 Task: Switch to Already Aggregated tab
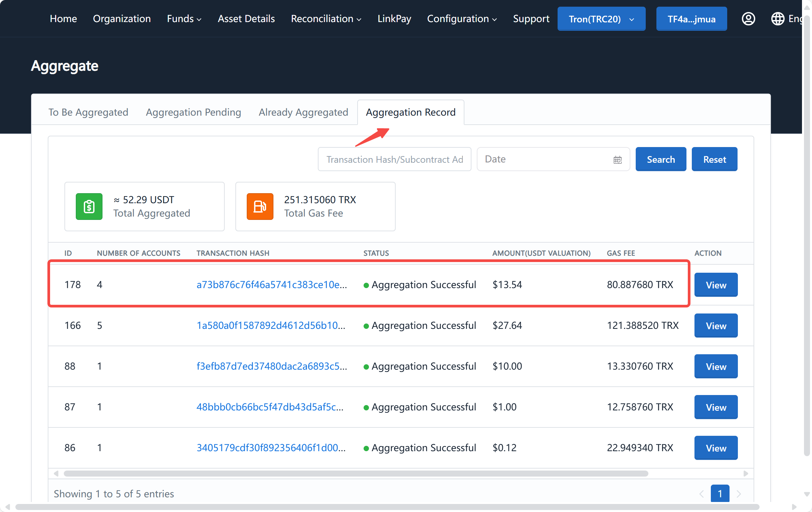[x=303, y=112]
